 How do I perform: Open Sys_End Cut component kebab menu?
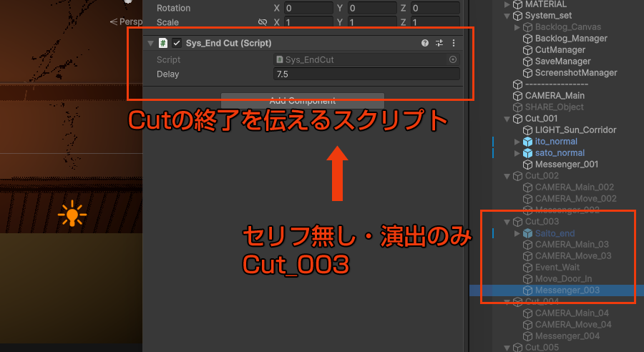point(453,43)
